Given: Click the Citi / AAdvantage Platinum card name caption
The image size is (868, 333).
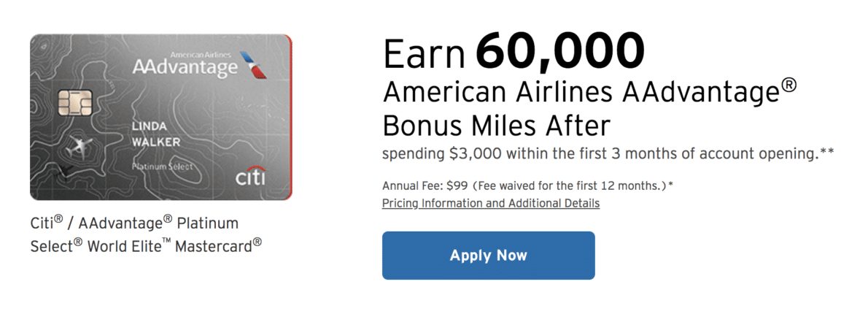Looking at the screenshot, I should point(134,224).
